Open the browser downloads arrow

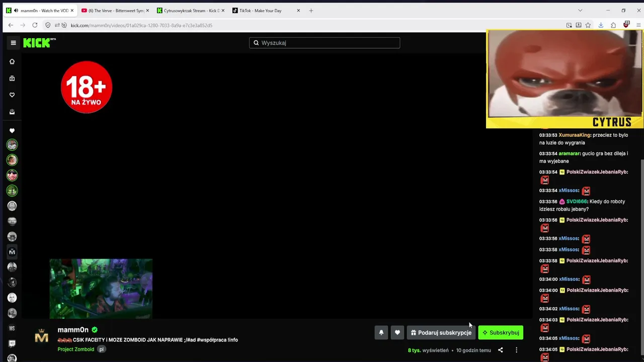[x=601, y=25]
